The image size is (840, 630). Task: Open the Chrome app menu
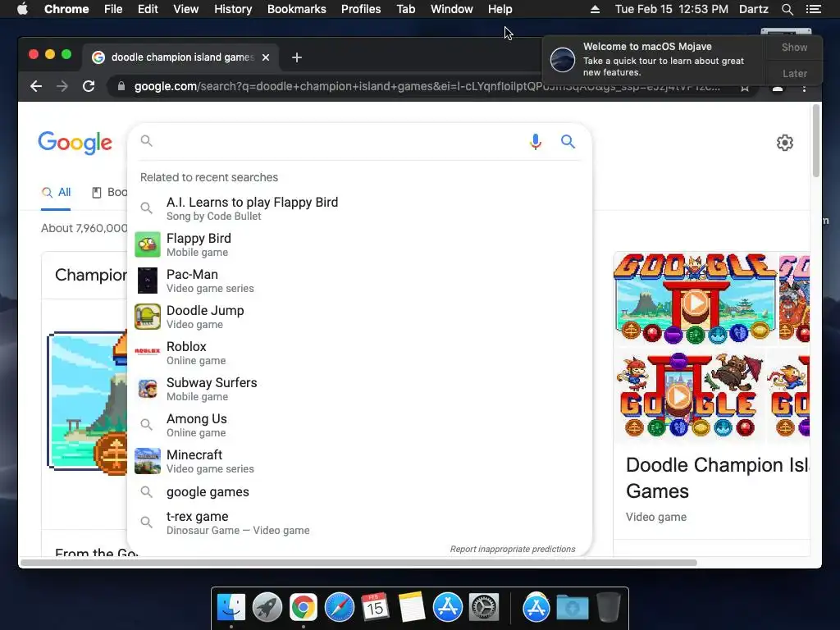(66, 9)
